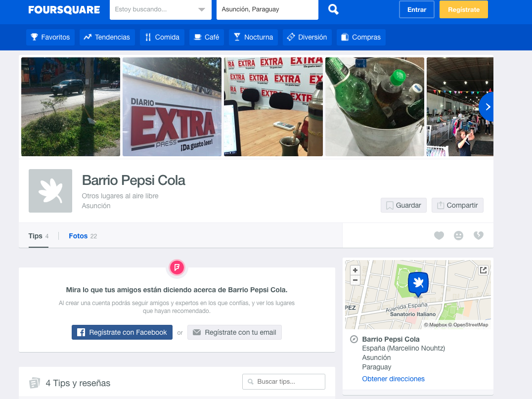Click the Foursquare logo
This screenshot has height=399, width=532.
(x=64, y=9)
